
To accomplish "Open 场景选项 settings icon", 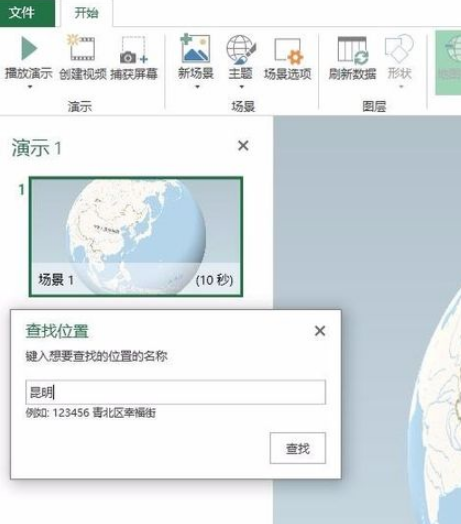I will [288, 50].
